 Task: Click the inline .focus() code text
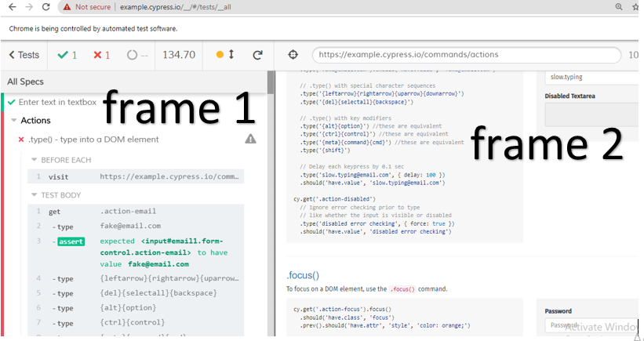[402, 289]
